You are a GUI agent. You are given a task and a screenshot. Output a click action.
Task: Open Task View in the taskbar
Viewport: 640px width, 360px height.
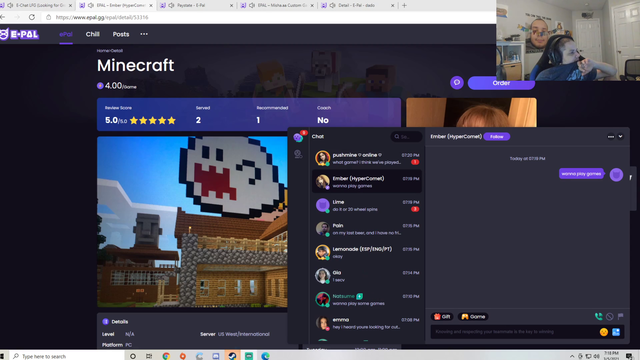(149, 356)
